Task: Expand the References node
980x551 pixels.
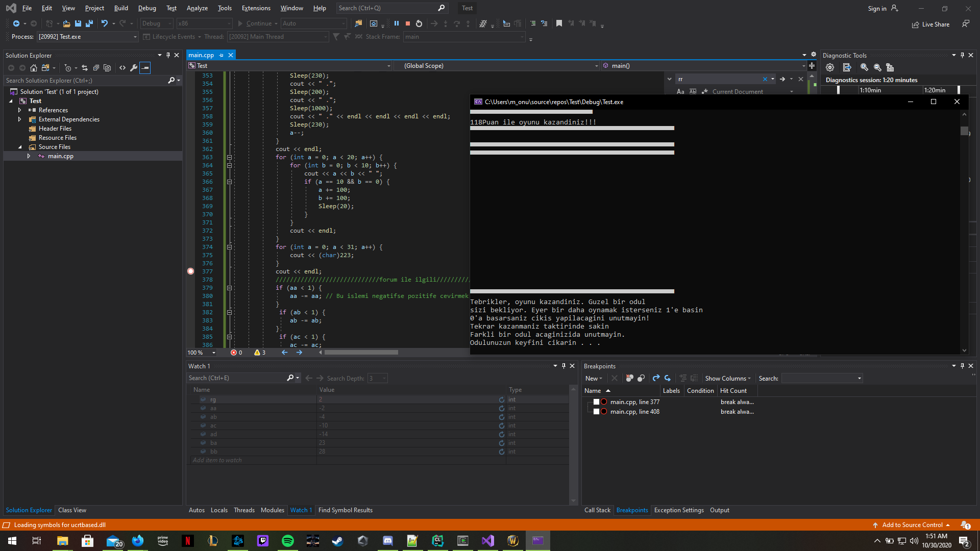Action: point(20,110)
